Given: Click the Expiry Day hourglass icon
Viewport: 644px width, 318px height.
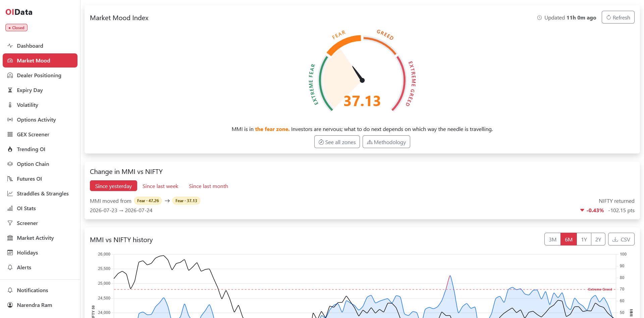Looking at the screenshot, I should [10, 90].
